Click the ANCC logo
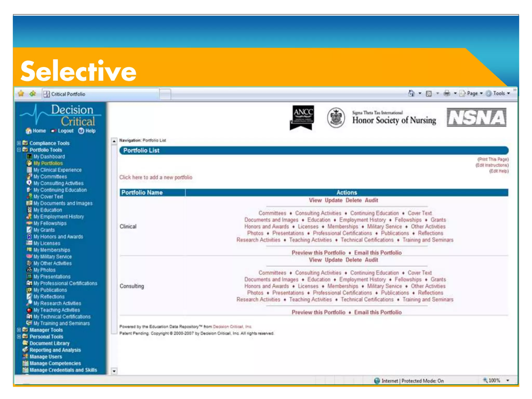This screenshot has width=532, height=399. 302,117
